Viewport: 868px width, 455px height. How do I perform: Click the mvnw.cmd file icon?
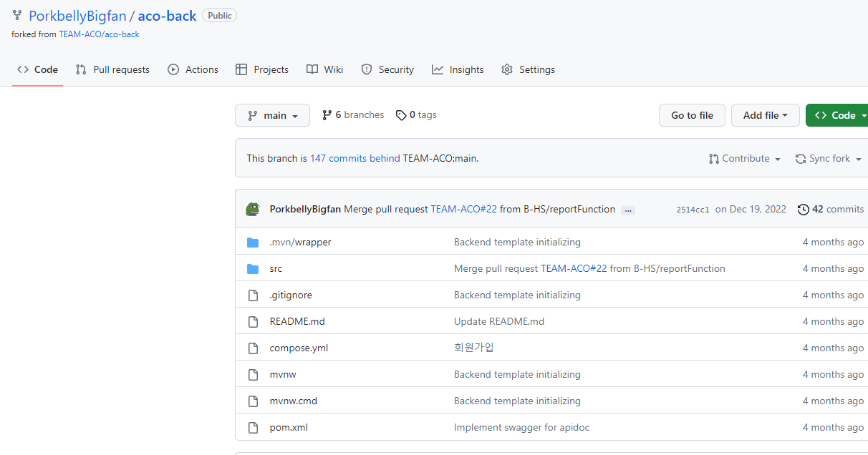click(x=253, y=401)
